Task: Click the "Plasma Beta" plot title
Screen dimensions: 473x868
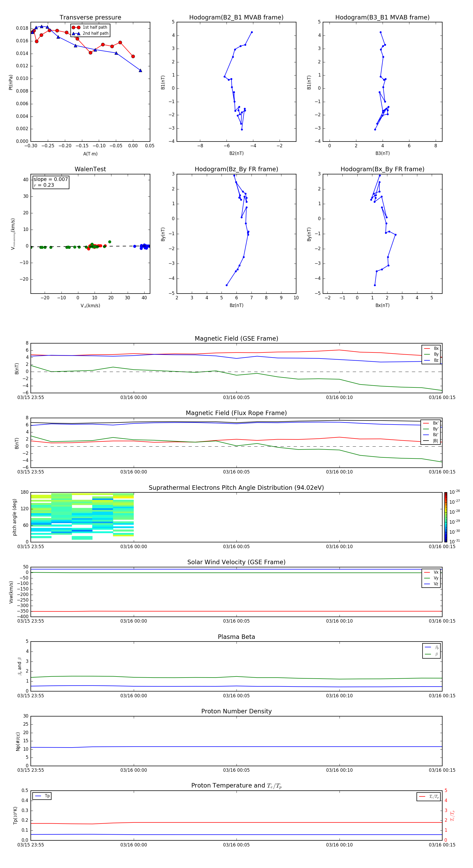Action: tap(236, 637)
